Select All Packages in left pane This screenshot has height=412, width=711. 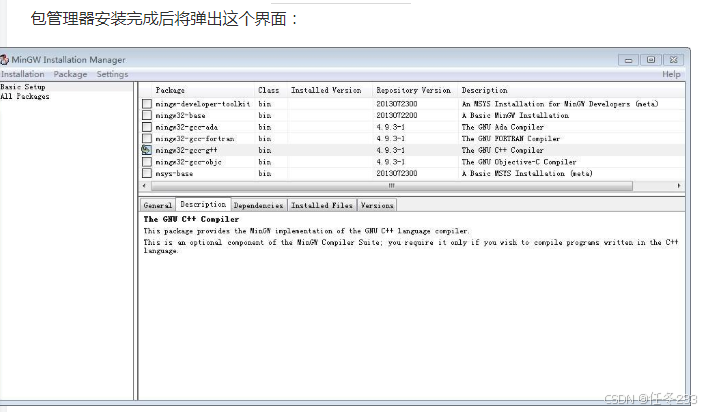coord(25,96)
